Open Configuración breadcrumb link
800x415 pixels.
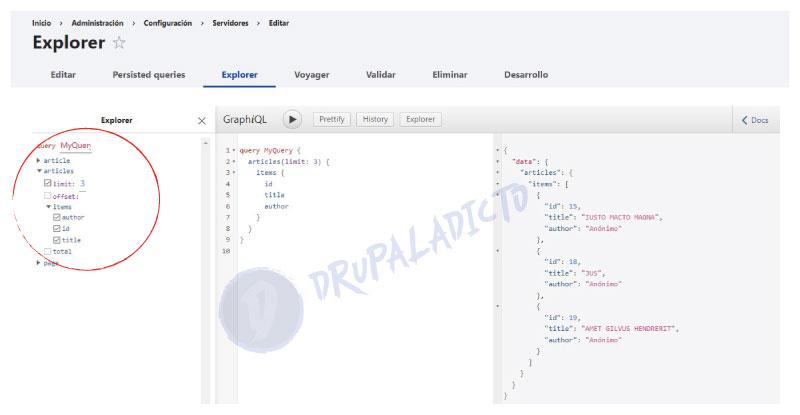(x=168, y=23)
